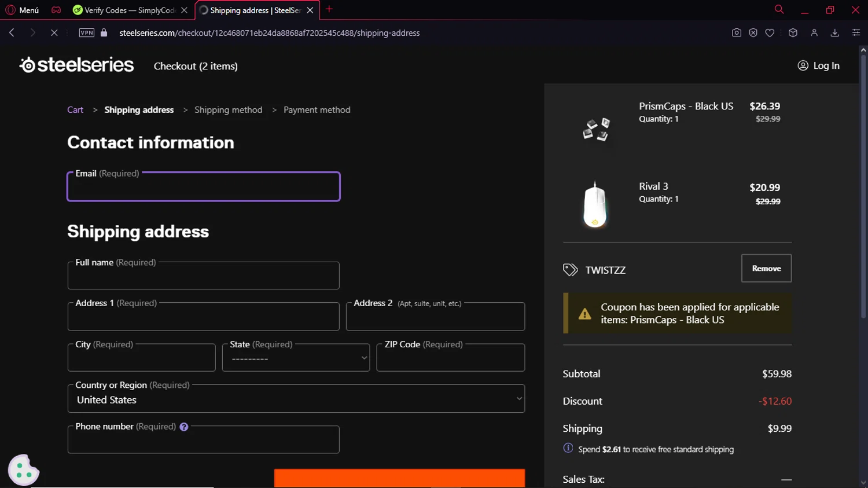This screenshot has width=868, height=488.
Task: Open the cookie preferences icon
Action: [24, 469]
